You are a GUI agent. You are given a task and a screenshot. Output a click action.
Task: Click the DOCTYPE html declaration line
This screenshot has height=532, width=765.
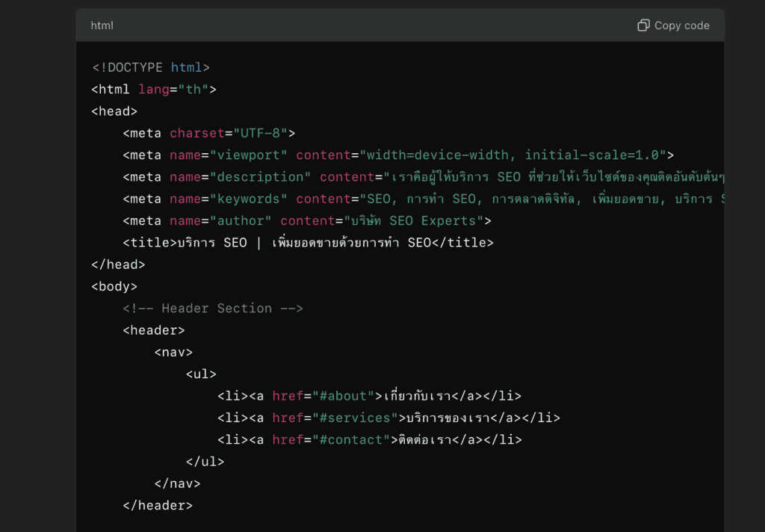[x=151, y=67]
